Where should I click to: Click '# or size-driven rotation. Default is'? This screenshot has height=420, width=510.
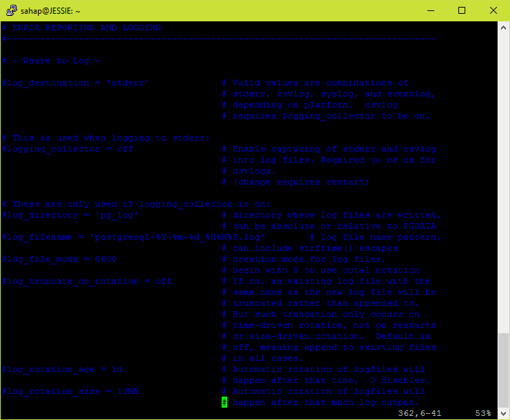(326, 337)
